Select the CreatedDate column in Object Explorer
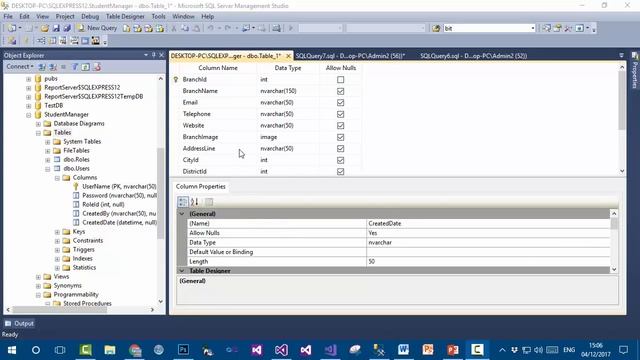The image size is (640, 360). [x=119, y=223]
